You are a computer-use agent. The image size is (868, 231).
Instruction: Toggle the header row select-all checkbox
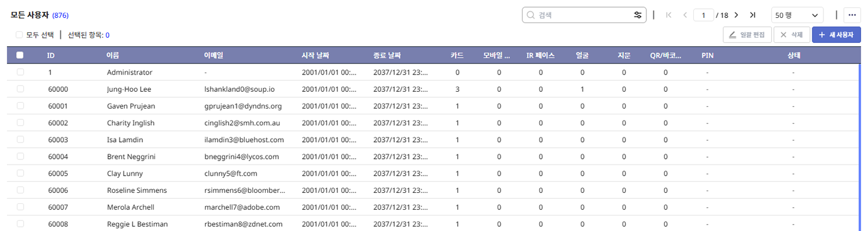tap(20, 55)
